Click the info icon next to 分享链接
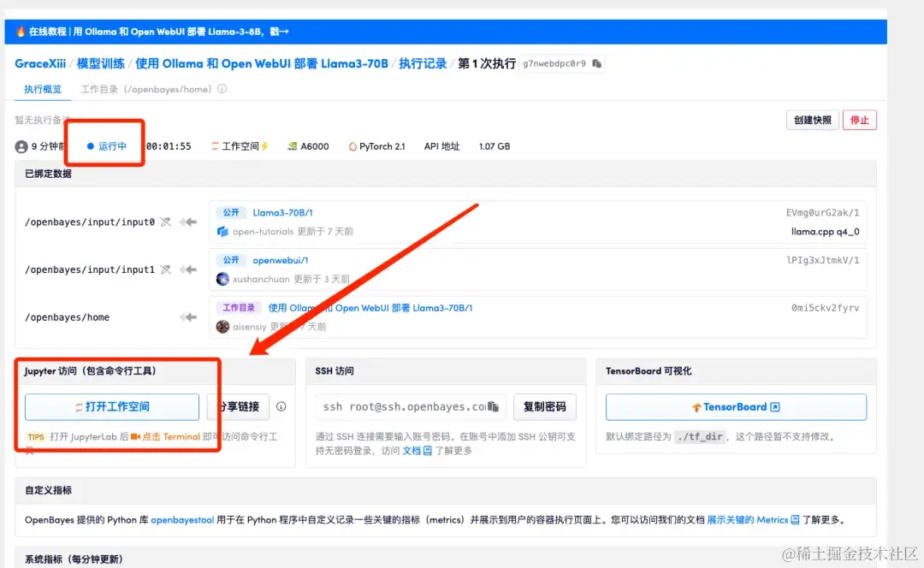This screenshot has height=568, width=924. point(282,406)
